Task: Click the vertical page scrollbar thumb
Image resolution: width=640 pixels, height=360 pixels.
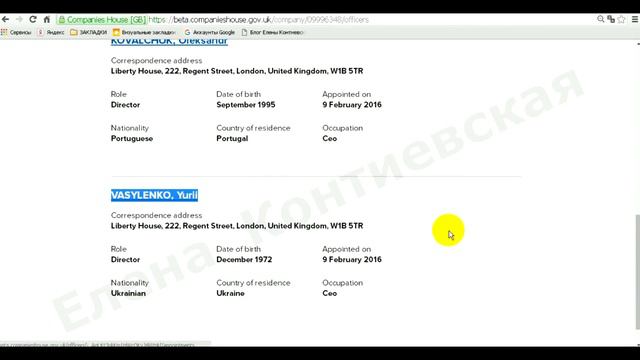Action: (x=638, y=271)
